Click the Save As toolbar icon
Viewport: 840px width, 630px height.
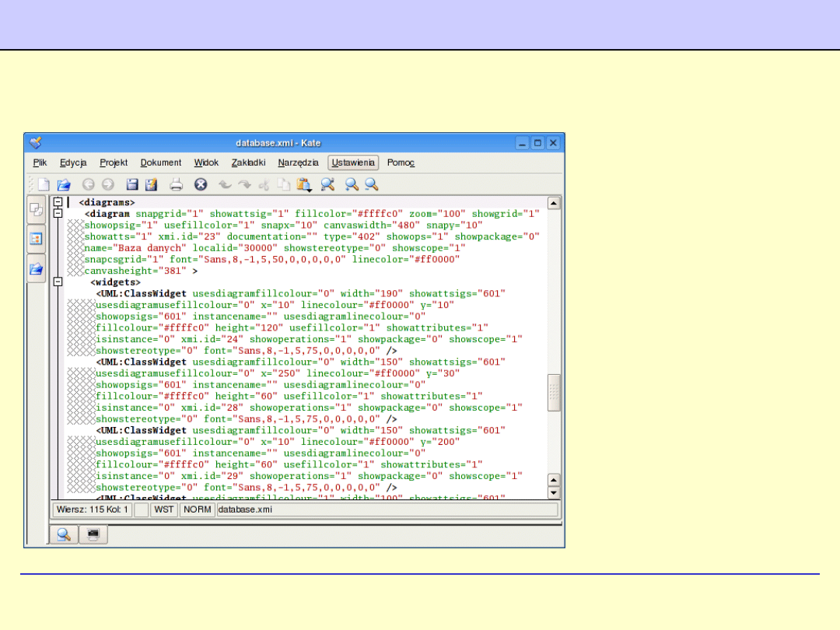tap(151, 184)
